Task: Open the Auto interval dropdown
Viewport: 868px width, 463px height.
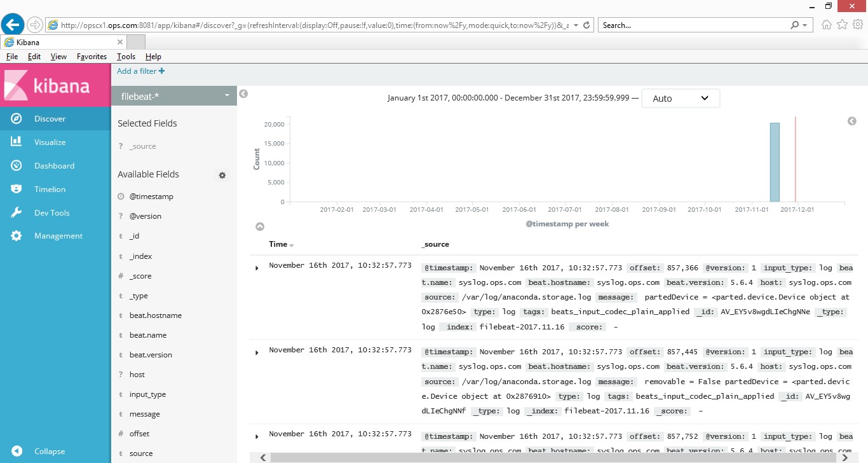Action: (680, 99)
